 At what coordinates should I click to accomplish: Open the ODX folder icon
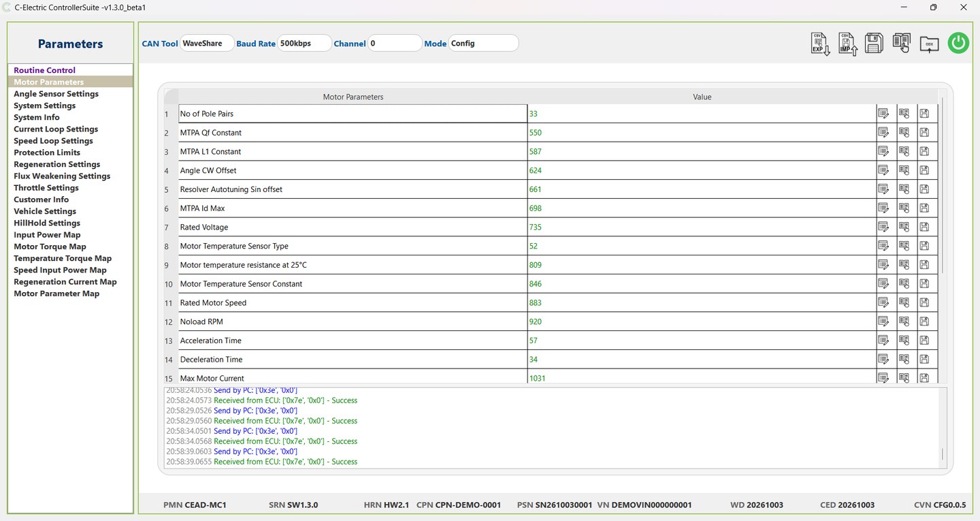[x=929, y=44]
